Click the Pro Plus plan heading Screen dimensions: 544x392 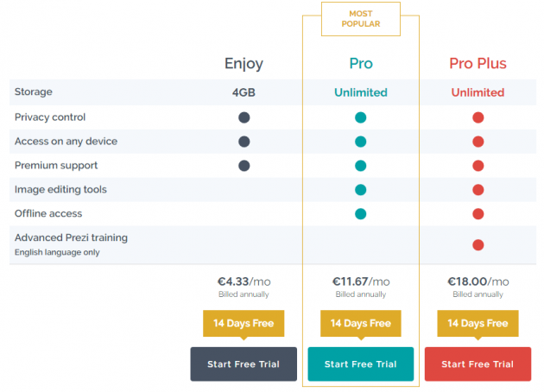click(478, 64)
